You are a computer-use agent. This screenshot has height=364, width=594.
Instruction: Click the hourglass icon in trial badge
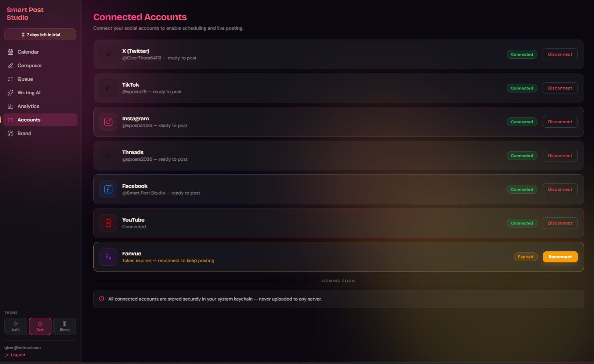[x=23, y=34]
